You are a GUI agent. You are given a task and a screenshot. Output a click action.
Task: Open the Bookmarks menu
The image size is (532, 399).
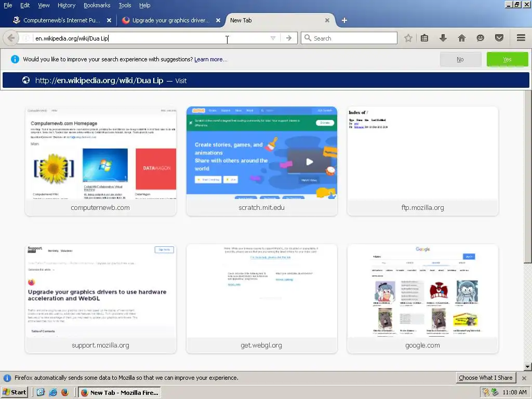[97, 5]
